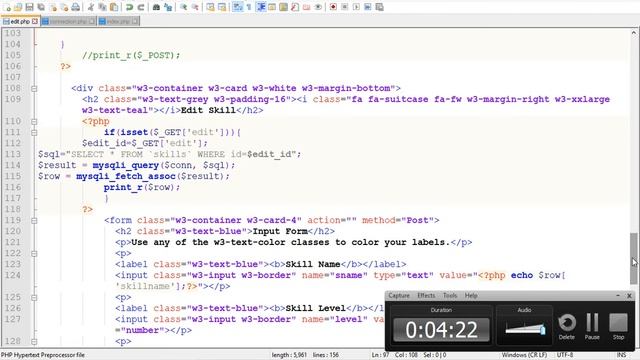Click the 'length : 5,961' status text

point(289,355)
